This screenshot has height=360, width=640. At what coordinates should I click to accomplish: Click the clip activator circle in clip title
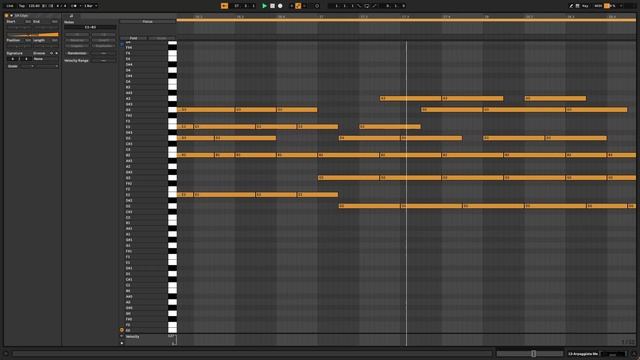coord(7,16)
